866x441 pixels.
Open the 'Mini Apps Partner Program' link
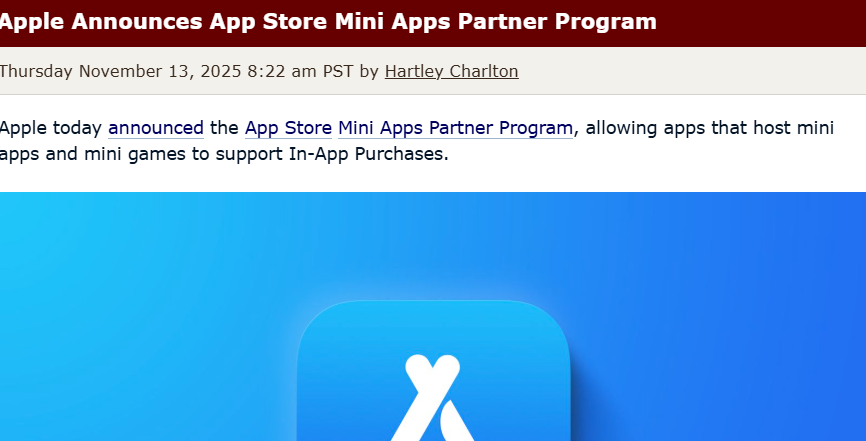click(x=455, y=128)
